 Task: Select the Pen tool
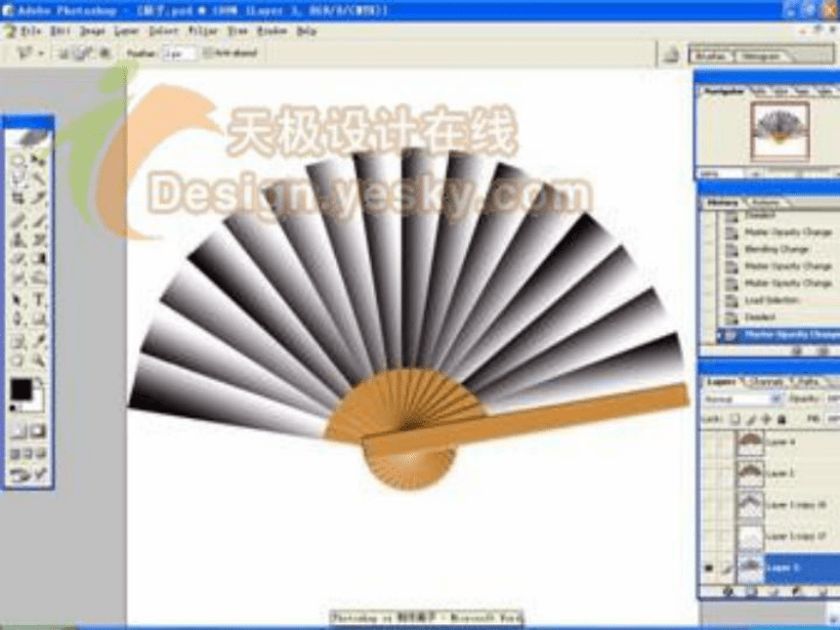(x=19, y=319)
